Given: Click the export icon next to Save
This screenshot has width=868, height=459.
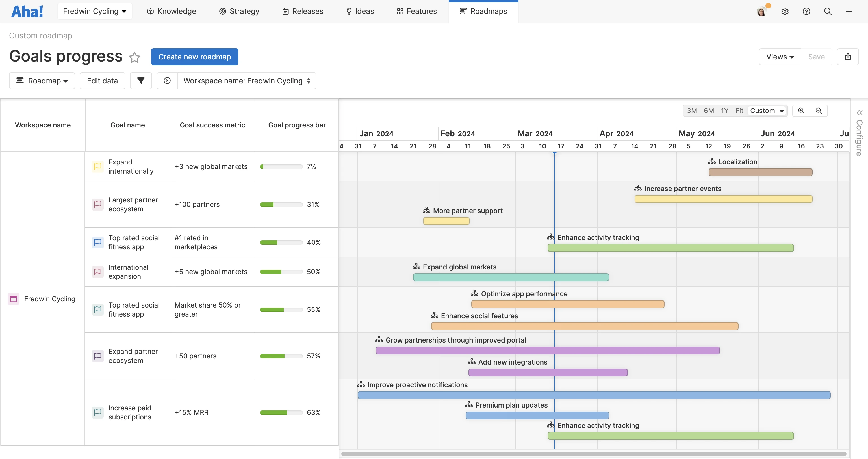Looking at the screenshot, I should [848, 57].
